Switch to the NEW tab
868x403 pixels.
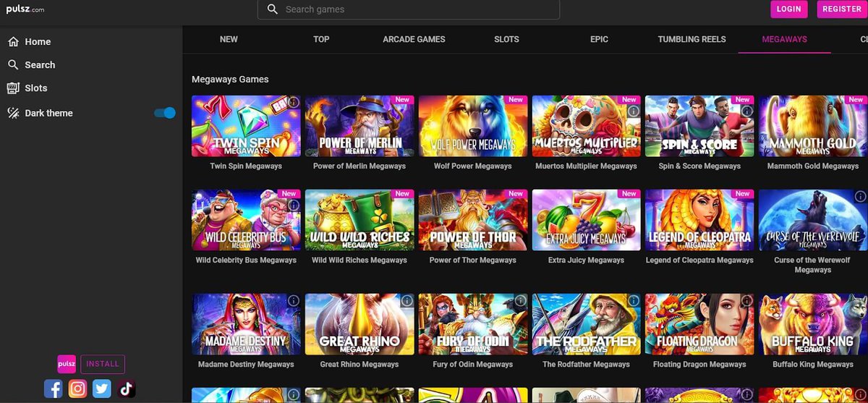[x=229, y=39]
